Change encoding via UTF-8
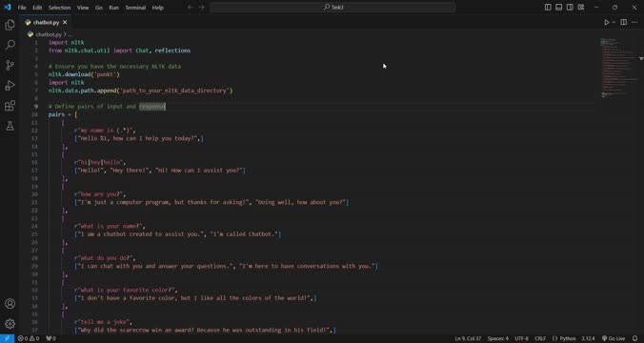The height and width of the screenshot is (343, 644). coord(522,338)
